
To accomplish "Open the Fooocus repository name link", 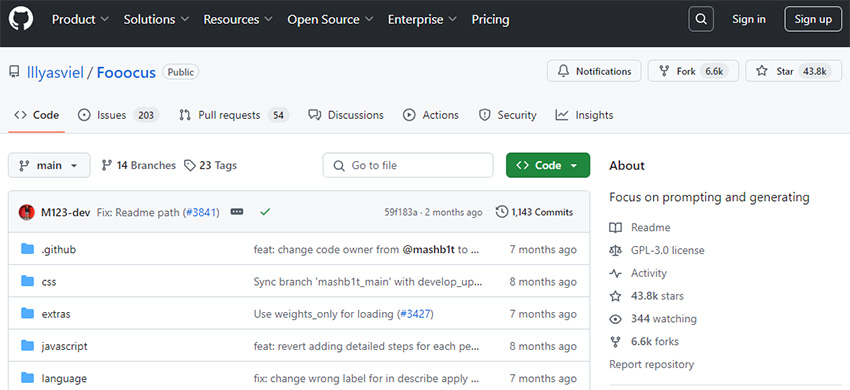I will [x=126, y=72].
